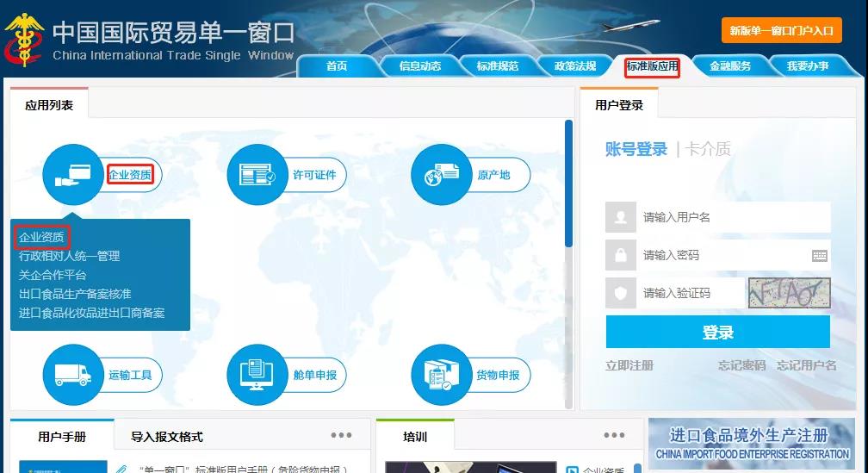This screenshot has height=473, width=868.
Task: Click the 企业资质 application icon
Action: [72, 174]
